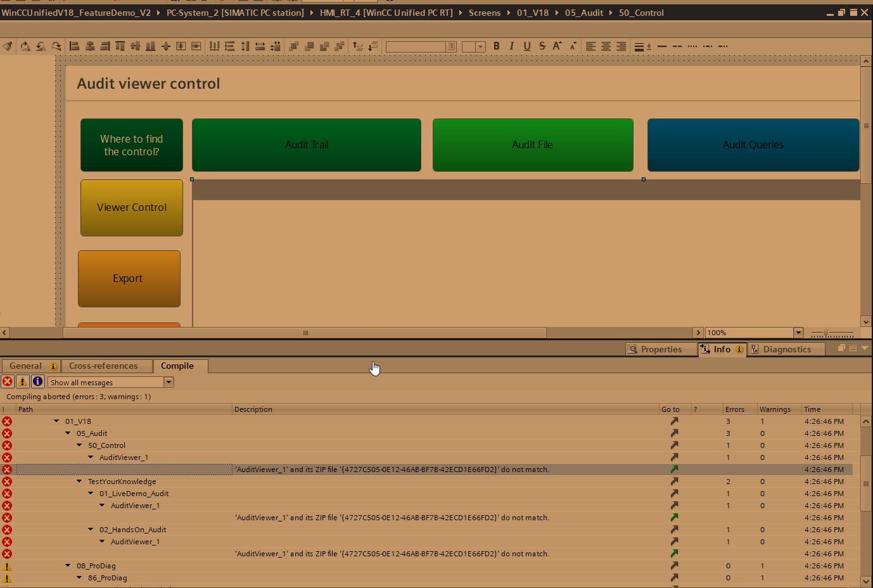This screenshot has height=588, width=873.
Task: Click the Bold formatting icon
Action: pos(497,46)
